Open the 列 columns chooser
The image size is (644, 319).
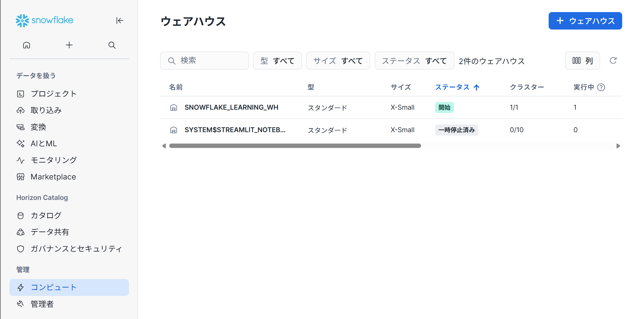point(583,60)
